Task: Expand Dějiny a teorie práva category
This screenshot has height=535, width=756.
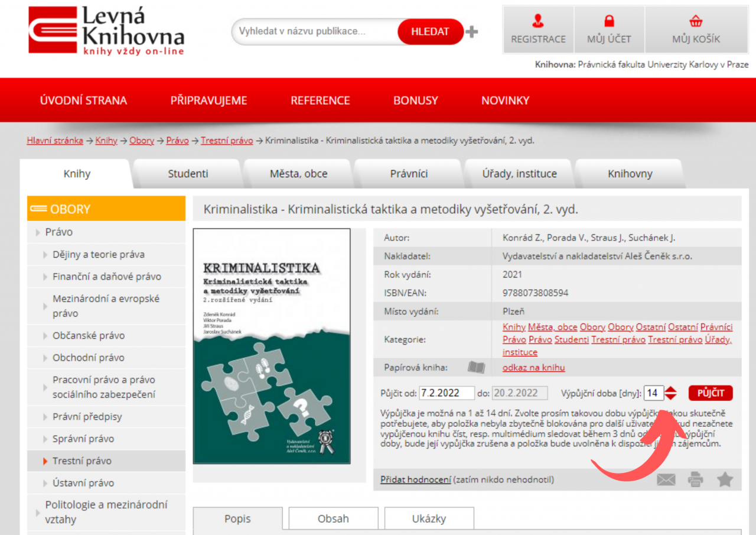Action: coord(106,255)
